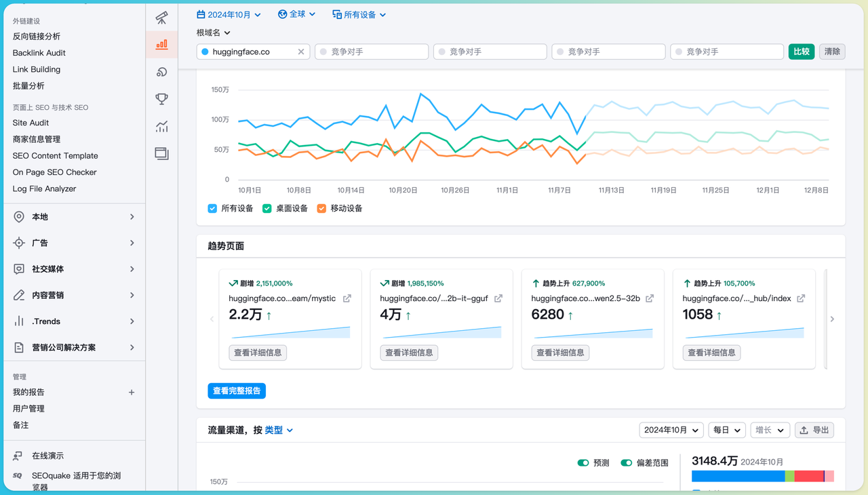The height and width of the screenshot is (495, 868).
Task: Open On Page SEO Checker in sidebar
Action: click(x=55, y=172)
